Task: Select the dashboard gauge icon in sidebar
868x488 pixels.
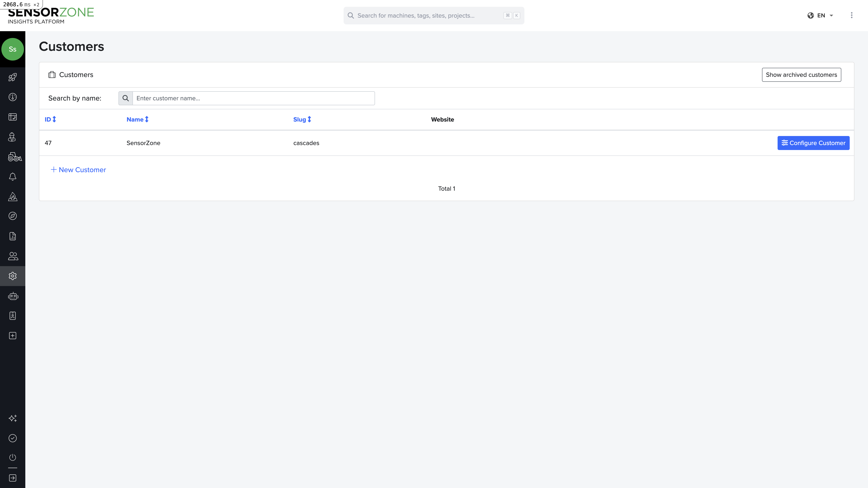Action: coord(12,97)
